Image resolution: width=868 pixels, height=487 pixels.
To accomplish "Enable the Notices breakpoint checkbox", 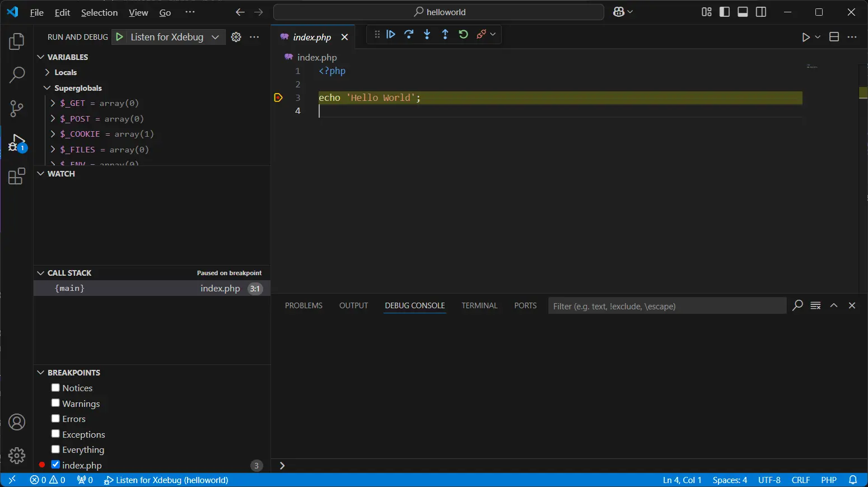I will (55, 388).
